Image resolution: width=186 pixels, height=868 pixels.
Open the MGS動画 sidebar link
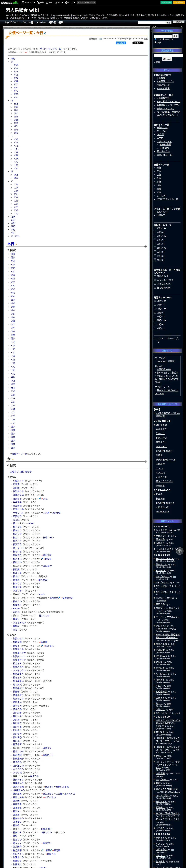[x=164, y=148]
